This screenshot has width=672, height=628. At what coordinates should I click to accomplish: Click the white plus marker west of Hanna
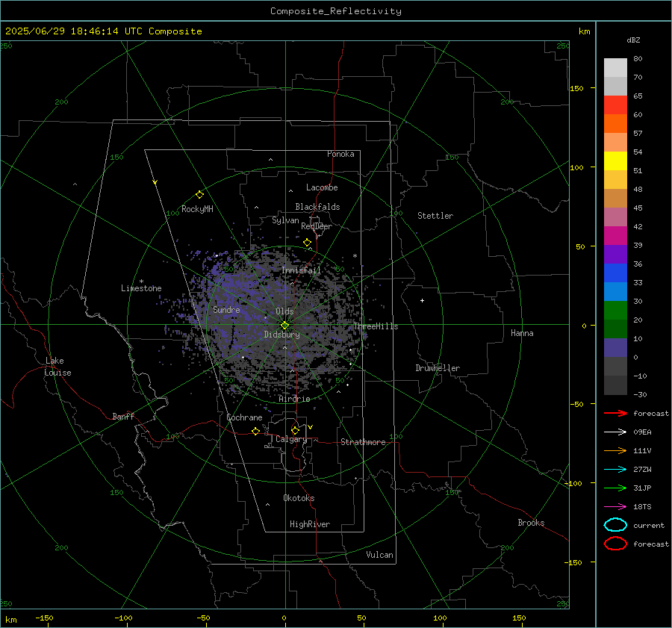(422, 300)
